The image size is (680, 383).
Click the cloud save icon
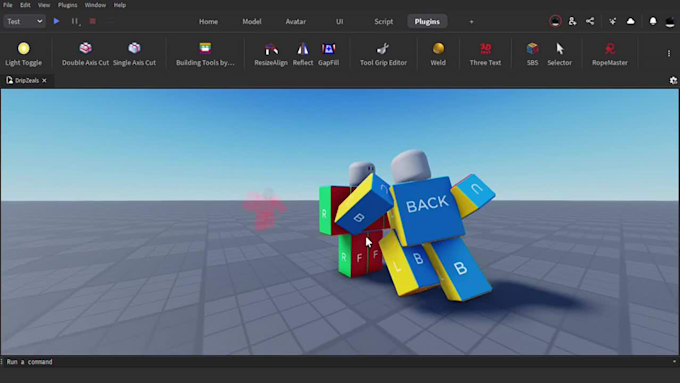pos(631,21)
